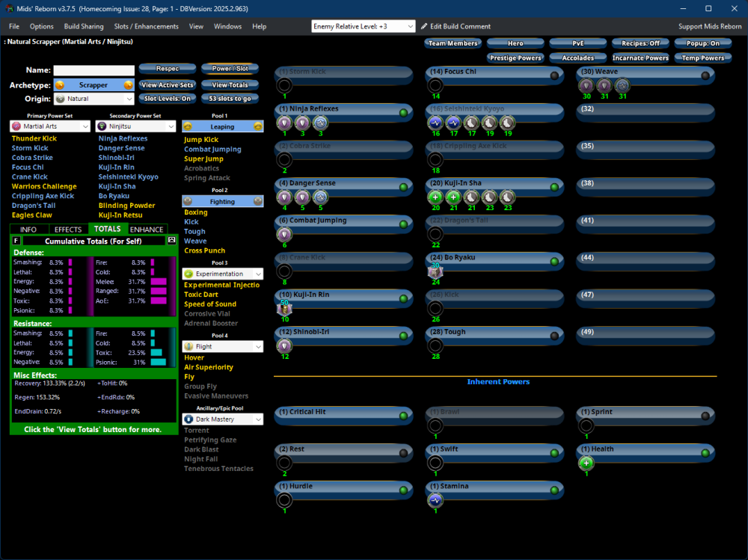Viewport: 748px width, 560px height.
Task: Click the Respec button
Action: pos(167,69)
